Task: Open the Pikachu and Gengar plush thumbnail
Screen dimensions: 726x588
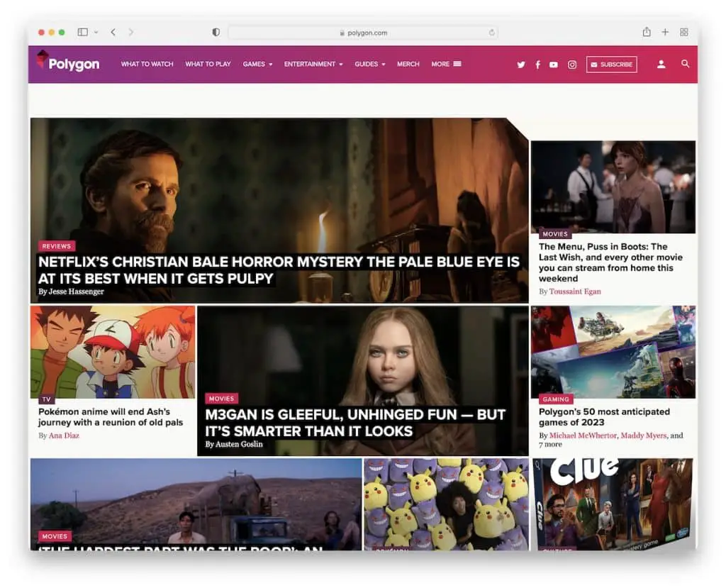Action: [446, 504]
